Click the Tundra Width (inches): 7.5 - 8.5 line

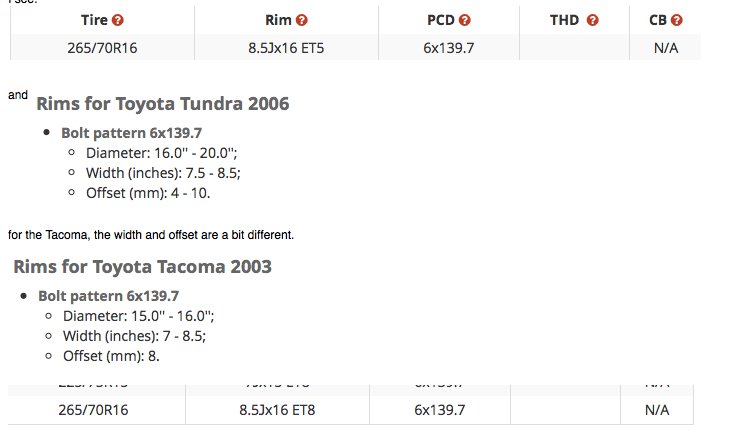pyautogui.click(x=163, y=173)
